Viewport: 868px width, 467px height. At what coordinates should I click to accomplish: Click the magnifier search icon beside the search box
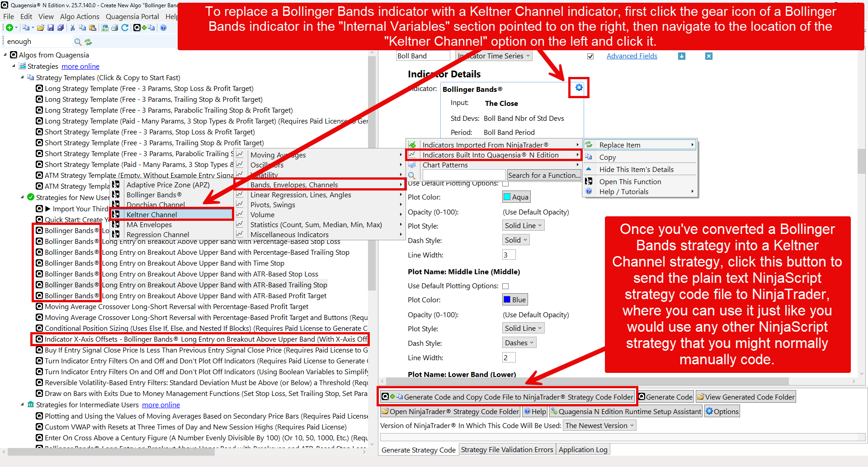click(78, 42)
